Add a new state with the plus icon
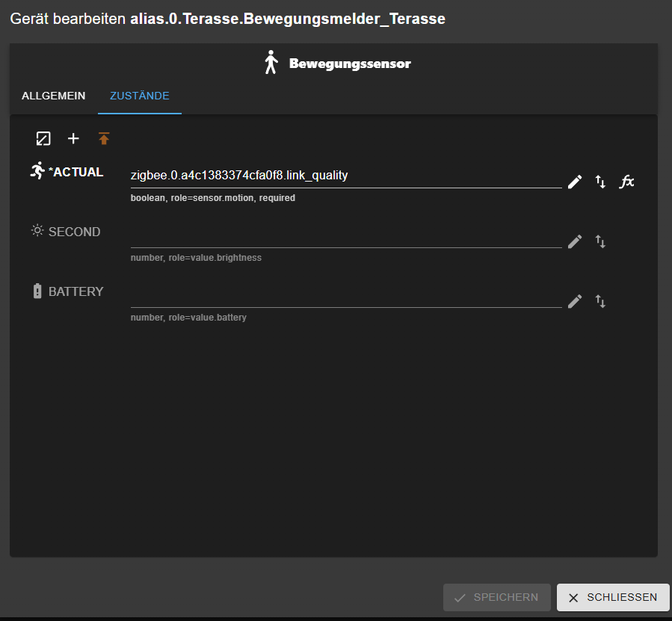 point(73,138)
